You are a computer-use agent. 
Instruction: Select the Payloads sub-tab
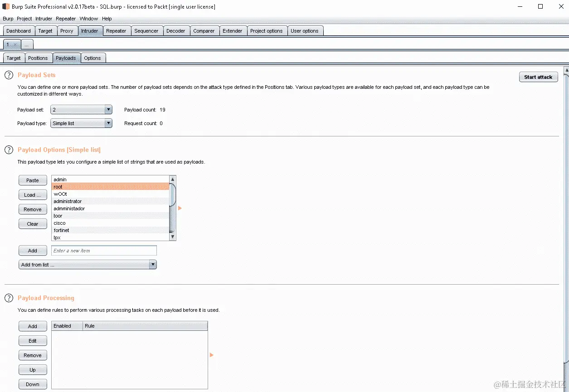66,58
